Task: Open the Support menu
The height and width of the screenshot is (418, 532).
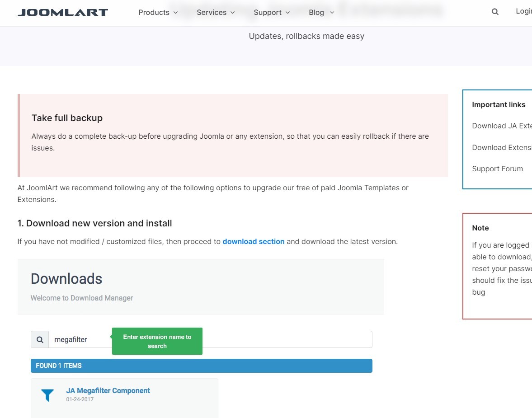Action: [x=268, y=13]
